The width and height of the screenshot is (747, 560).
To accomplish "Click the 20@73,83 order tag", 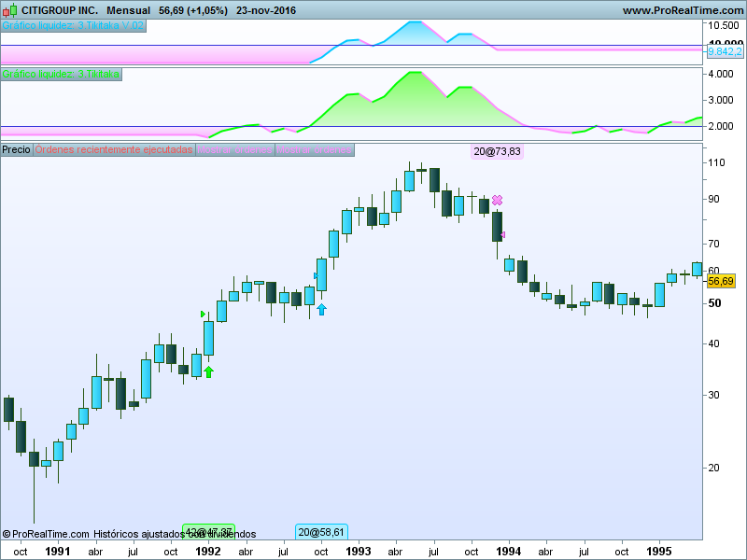I will coord(497,151).
